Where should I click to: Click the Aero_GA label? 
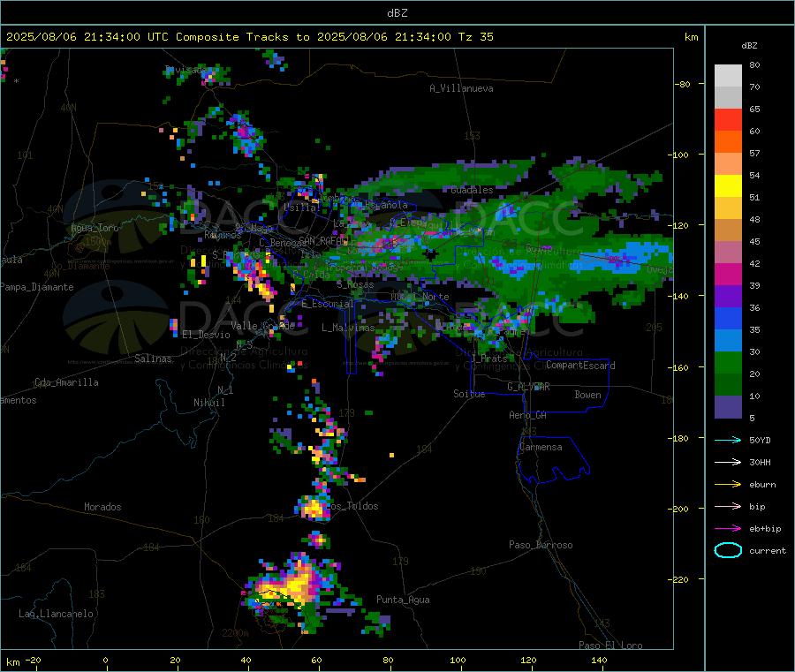coord(528,415)
